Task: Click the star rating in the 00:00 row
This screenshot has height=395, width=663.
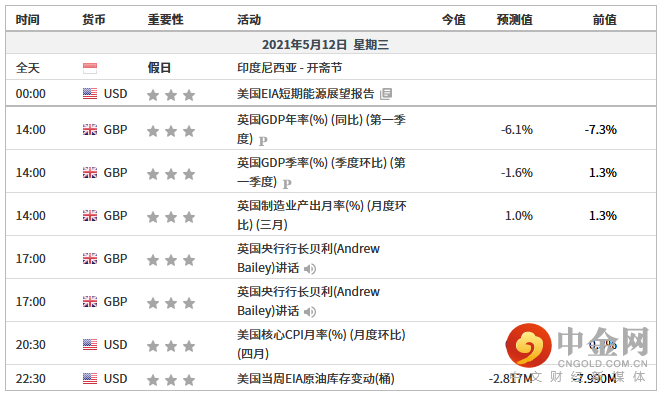Action: [171, 95]
